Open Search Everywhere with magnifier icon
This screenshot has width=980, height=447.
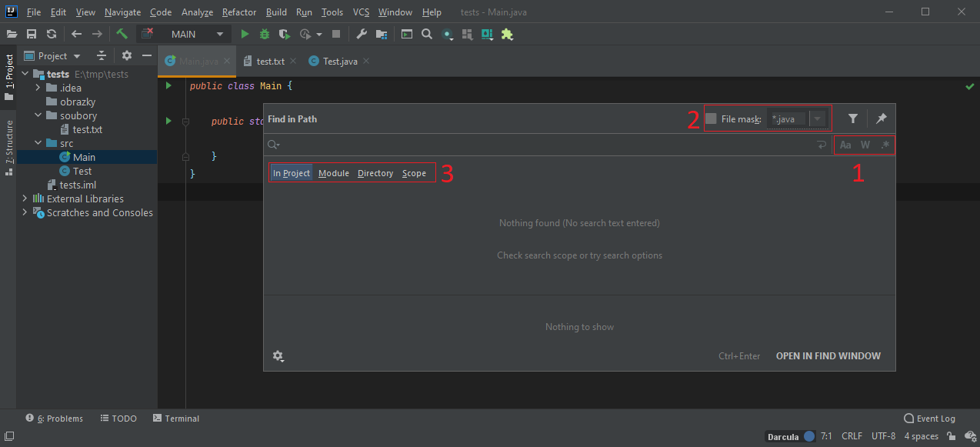426,34
